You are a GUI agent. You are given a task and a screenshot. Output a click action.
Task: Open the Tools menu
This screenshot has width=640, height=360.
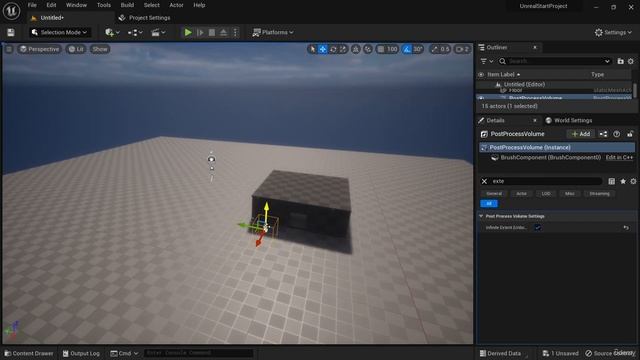tap(104, 5)
